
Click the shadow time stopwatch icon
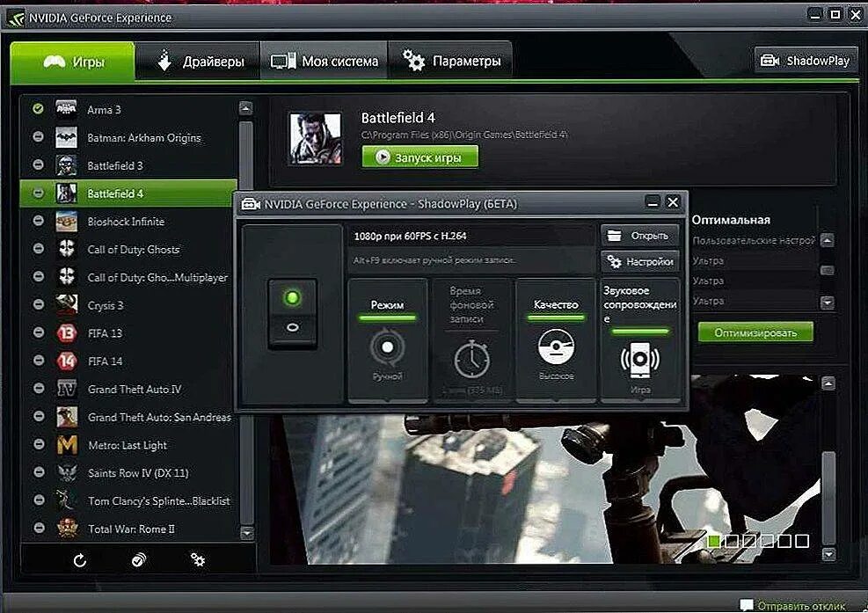pos(471,359)
